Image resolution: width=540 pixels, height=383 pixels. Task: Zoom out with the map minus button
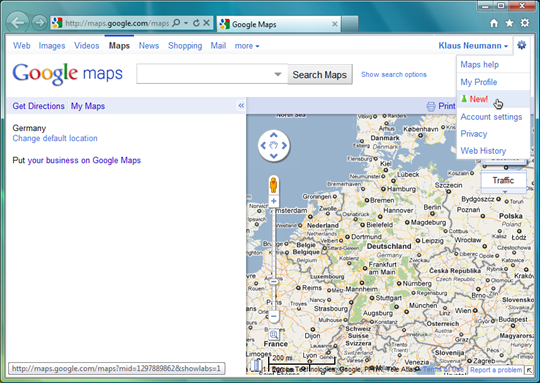point(274,316)
